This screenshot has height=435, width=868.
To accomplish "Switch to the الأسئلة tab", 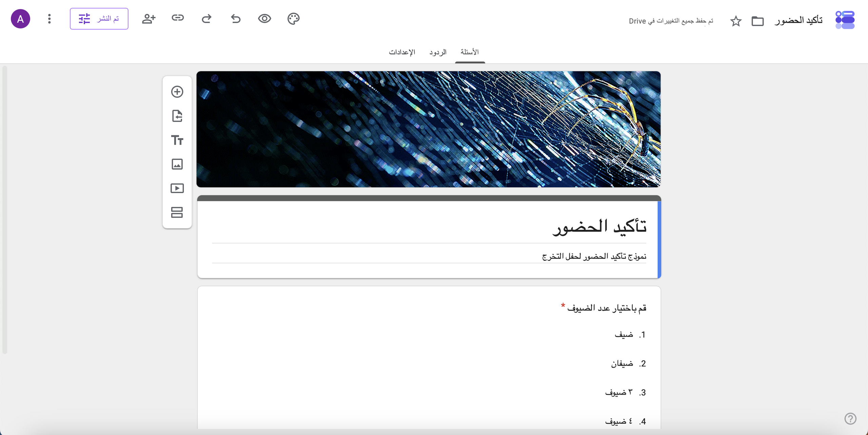I will pos(470,52).
